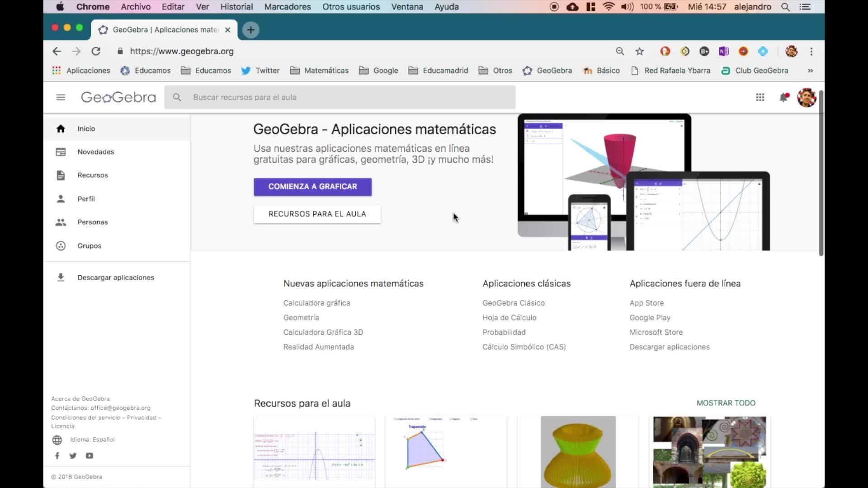Open the Historial menu
The image size is (868, 488).
[x=236, y=7]
